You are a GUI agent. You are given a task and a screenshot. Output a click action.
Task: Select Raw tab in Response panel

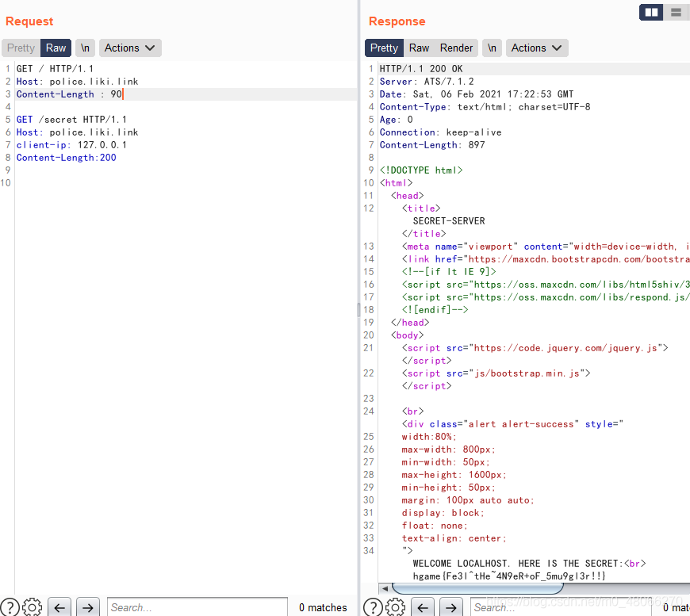tap(419, 48)
